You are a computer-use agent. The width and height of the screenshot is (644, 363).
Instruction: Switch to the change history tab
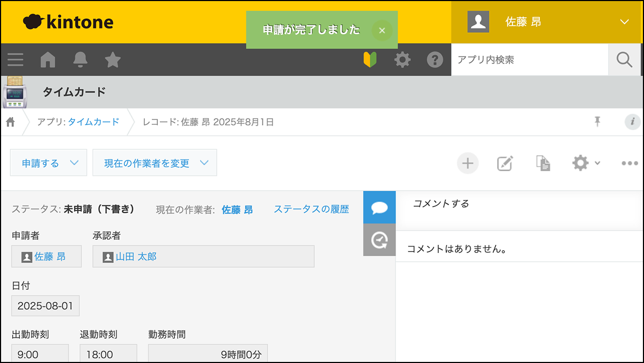tap(379, 239)
